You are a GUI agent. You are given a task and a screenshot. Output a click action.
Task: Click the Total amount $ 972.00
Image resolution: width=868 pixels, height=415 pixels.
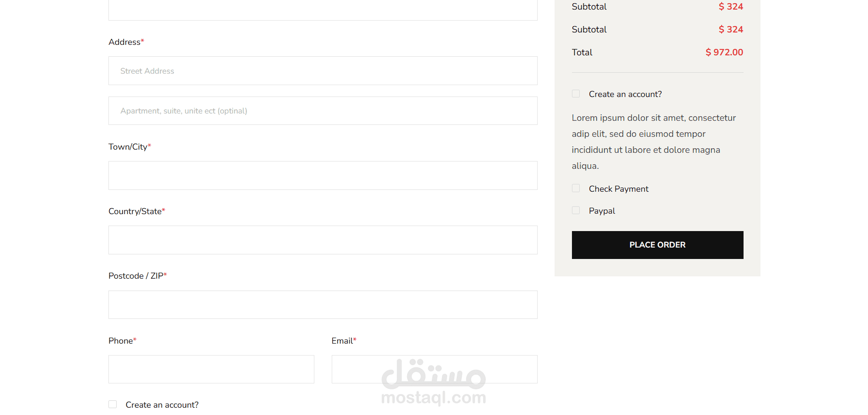724,52
